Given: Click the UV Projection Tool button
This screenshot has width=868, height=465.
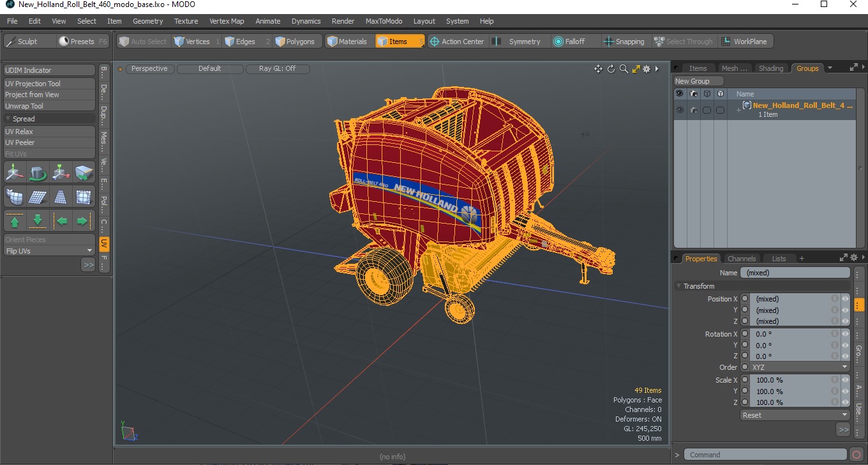Looking at the screenshot, I should [49, 84].
